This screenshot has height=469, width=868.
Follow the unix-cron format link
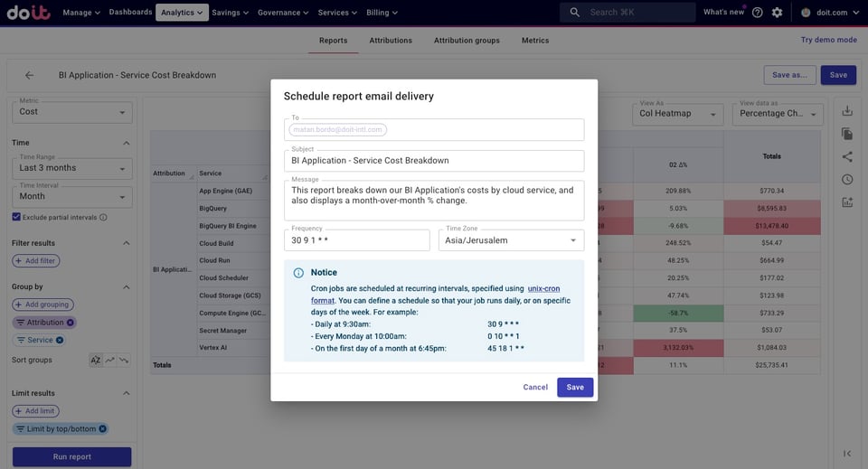coord(543,288)
